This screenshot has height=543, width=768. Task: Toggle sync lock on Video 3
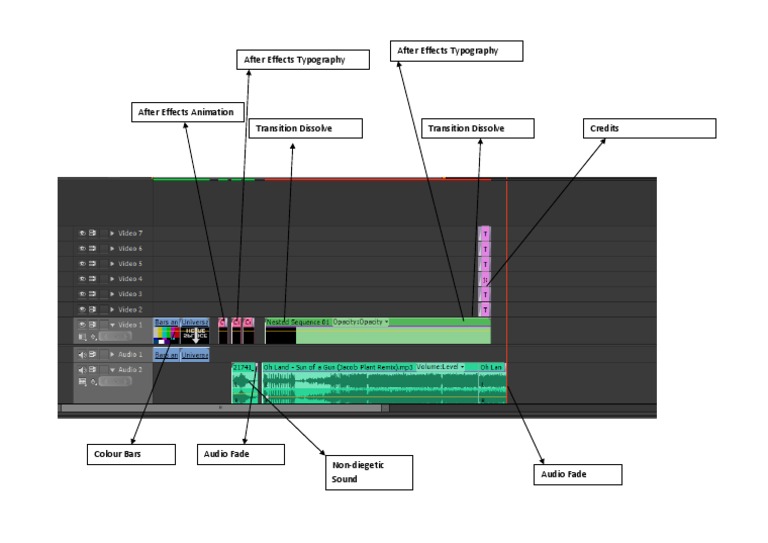pos(92,294)
